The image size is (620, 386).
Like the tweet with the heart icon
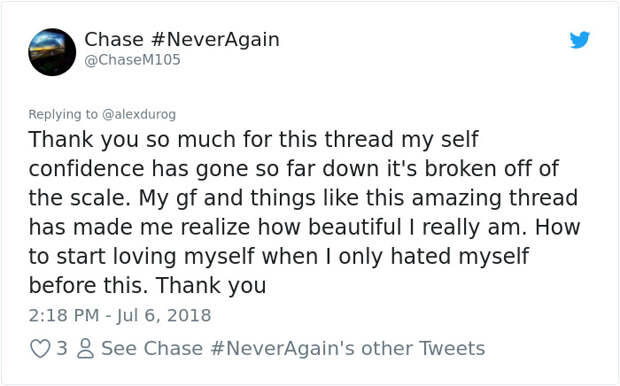coord(40,349)
